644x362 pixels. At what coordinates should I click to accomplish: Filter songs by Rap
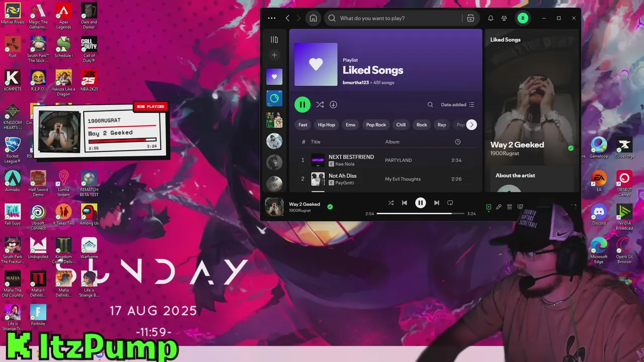tap(442, 125)
